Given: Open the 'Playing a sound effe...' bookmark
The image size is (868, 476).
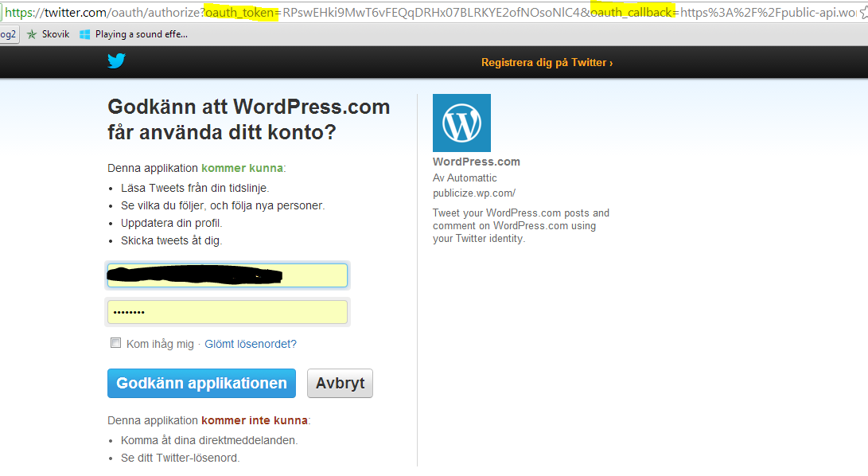Looking at the screenshot, I should click(134, 34).
